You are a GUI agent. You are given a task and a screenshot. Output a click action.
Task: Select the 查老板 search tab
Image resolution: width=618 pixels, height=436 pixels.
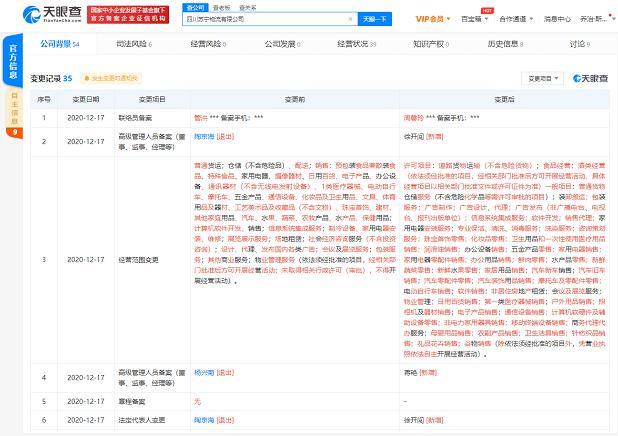[222, 7]
